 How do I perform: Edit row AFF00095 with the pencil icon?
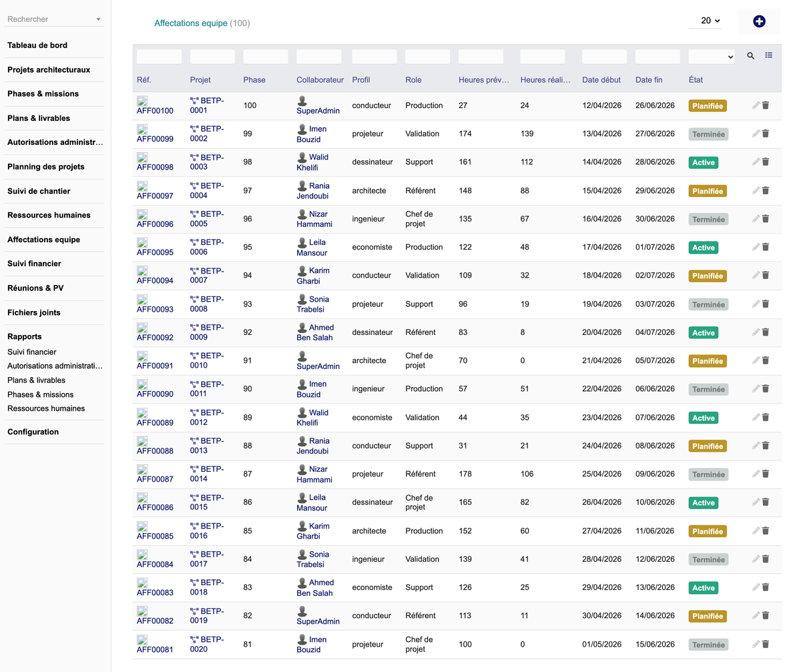[756, 247]
